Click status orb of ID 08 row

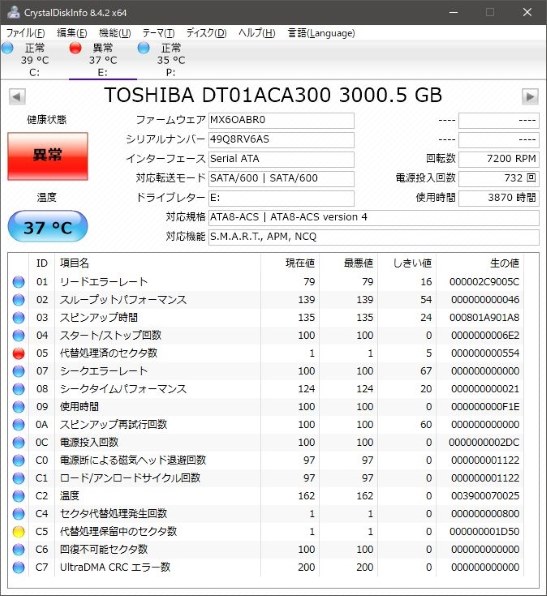pos(19,389)
